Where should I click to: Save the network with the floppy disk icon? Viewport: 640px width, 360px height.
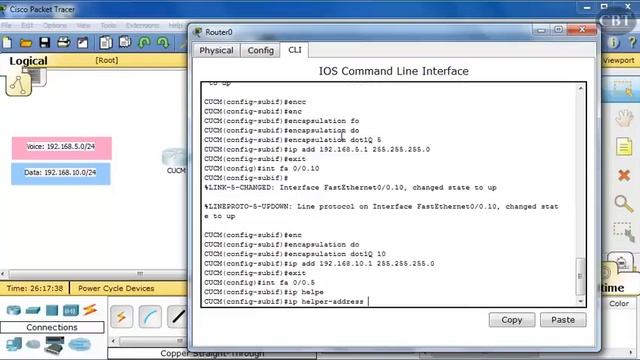44,42
